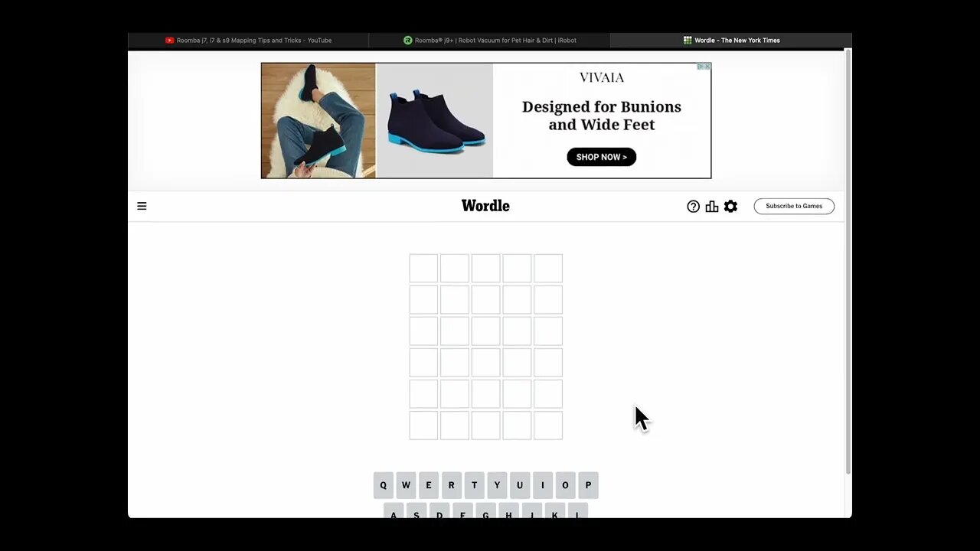Select the Wordle - The New York Times tab
980x551 pixels.
coord(731,40)
